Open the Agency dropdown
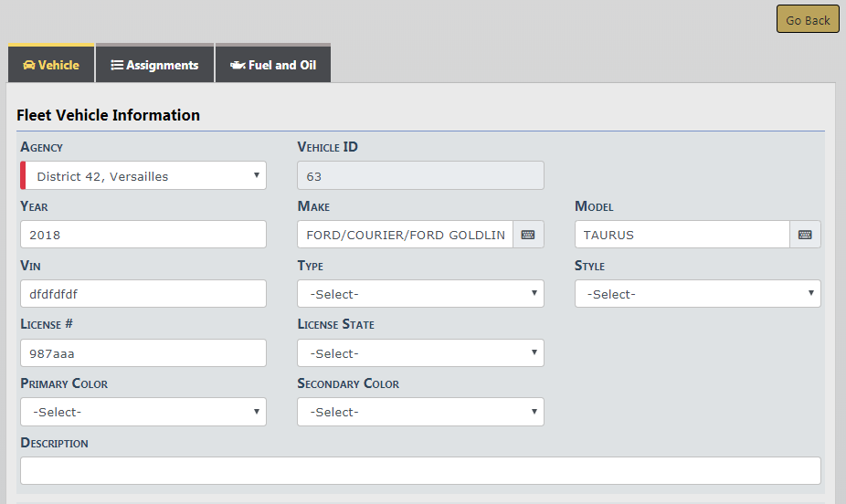The height and width of the screenshot is (504, 846). 143,176
